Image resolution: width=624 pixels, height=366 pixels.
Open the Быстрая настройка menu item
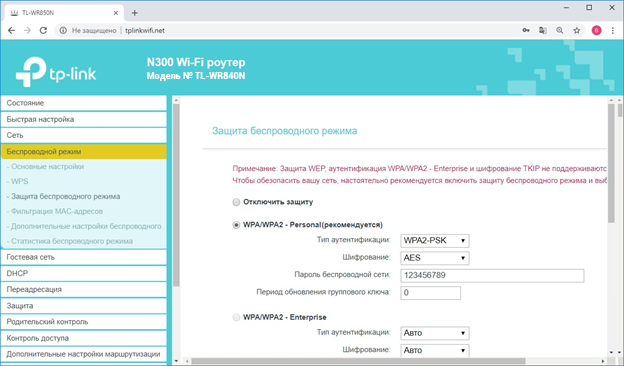tap(84, 119)
